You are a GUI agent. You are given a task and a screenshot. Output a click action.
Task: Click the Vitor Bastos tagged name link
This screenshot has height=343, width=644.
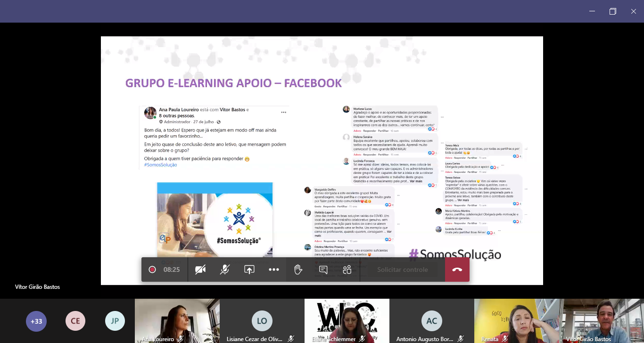[232, 109]
